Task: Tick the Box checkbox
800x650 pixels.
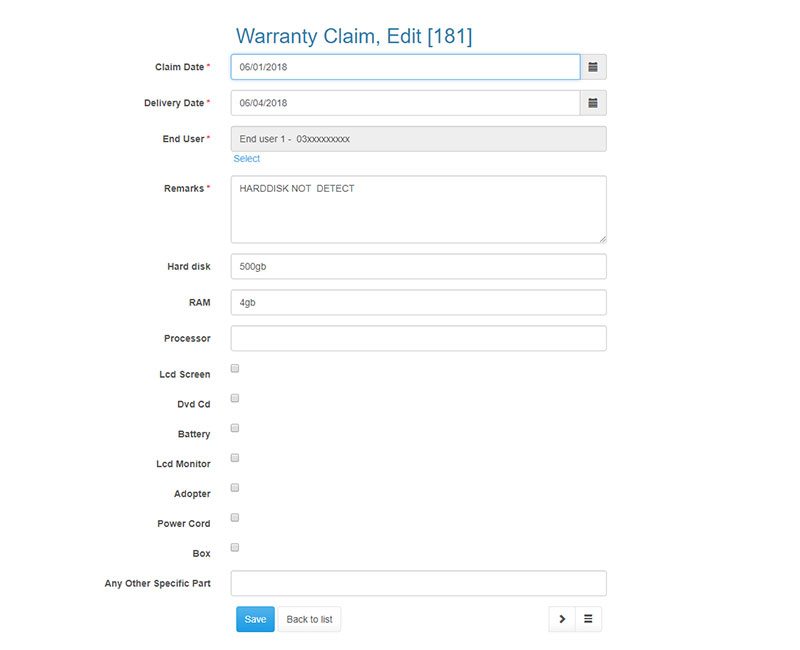Action: coord(235,547)
